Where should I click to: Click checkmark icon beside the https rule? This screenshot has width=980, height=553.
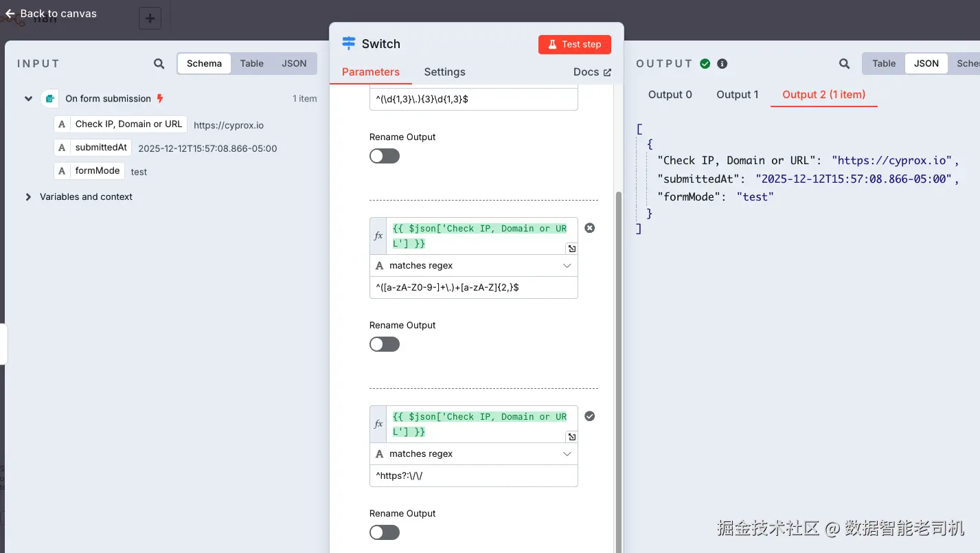pyautogui.click(x=589, y=416)
